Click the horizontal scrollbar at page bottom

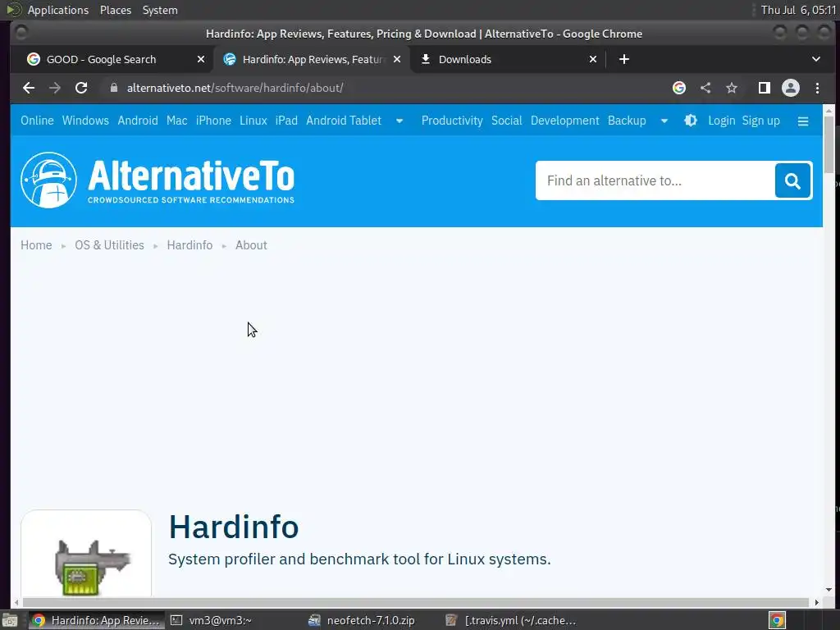(x=415, y=602)
